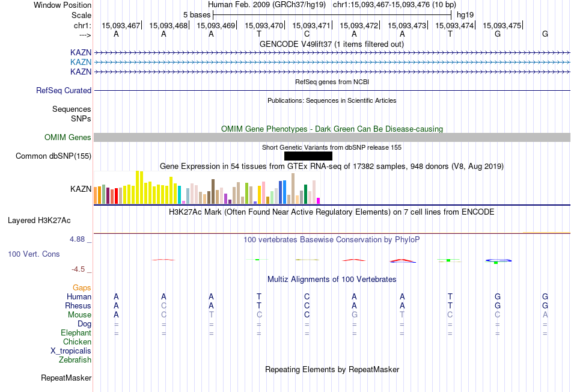Click the -4.5 PhyloP lower scale value

coord(78,269)
